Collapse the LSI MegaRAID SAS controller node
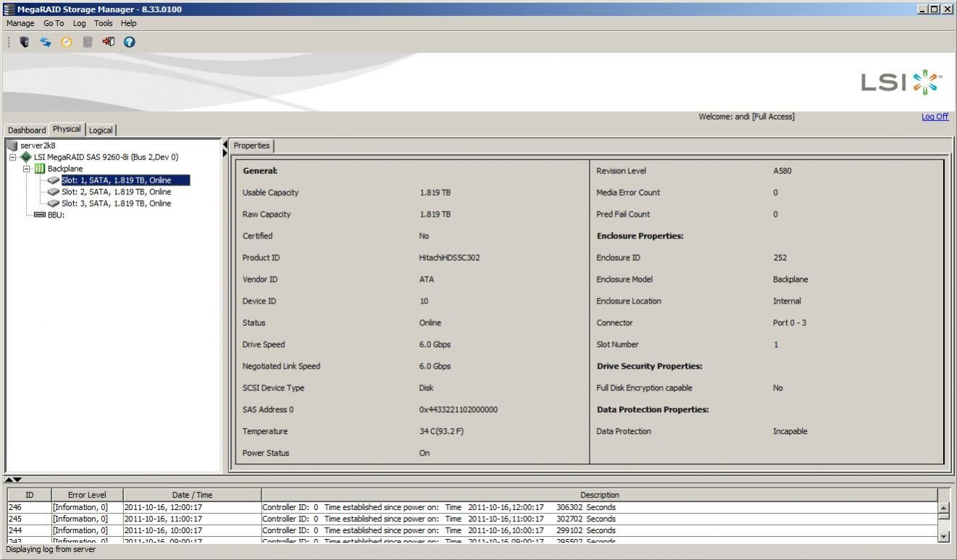The height and width of the screenshot is (560, 957). [x=13, y=157]
